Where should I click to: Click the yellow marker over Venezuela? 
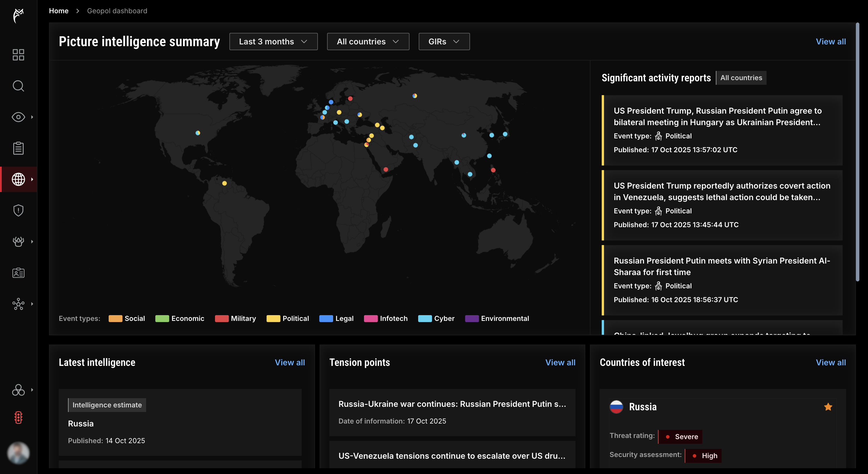[x=224, y=183]
